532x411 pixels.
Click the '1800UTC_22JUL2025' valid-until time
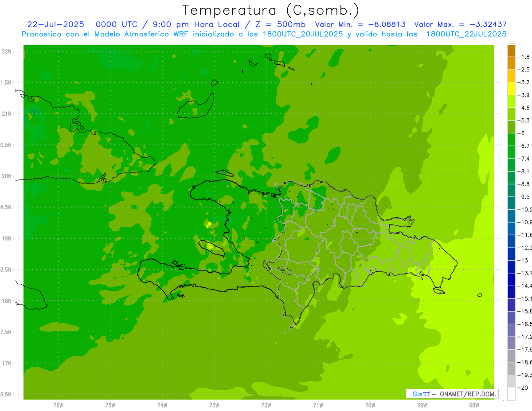pos(466,34)
